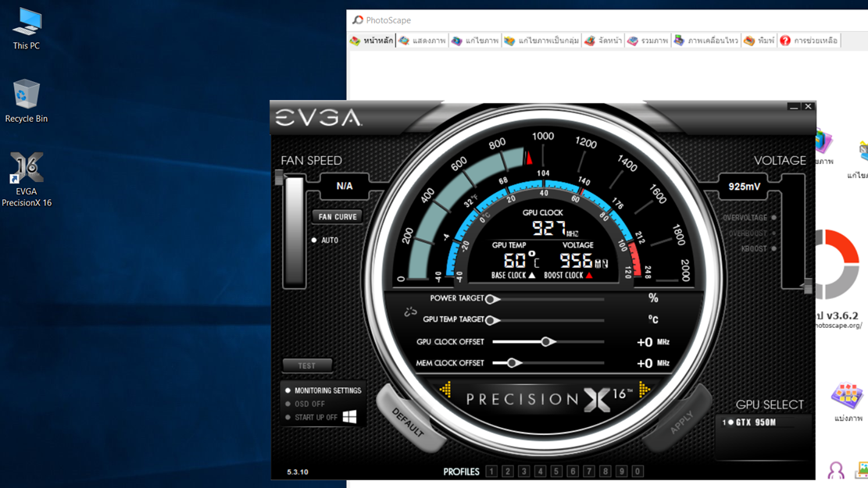
Task: Launch EVGA PrecisionX 16 desktop shortcut
Action: (26, 180)
